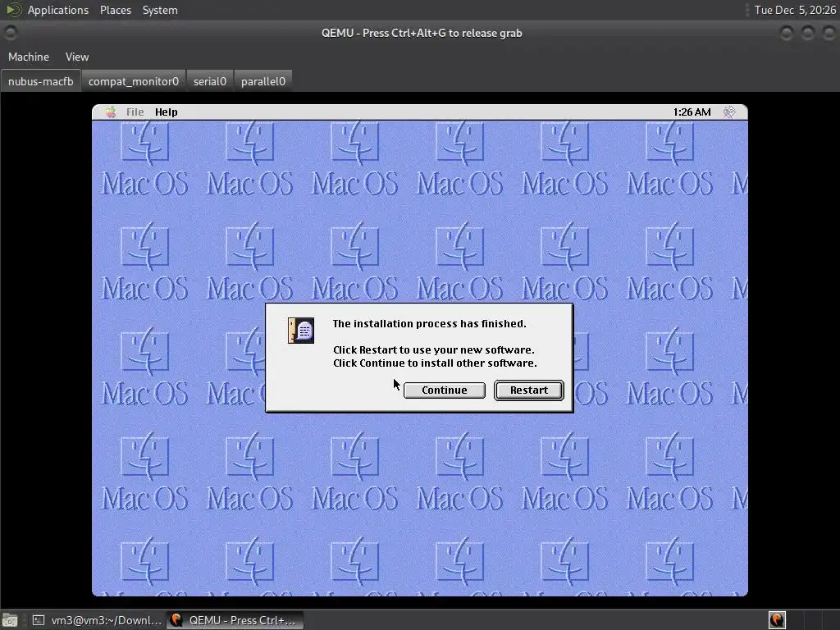Open the Mac OS File menu
This screenshot has height=630, width=840.
click(135, 112)
